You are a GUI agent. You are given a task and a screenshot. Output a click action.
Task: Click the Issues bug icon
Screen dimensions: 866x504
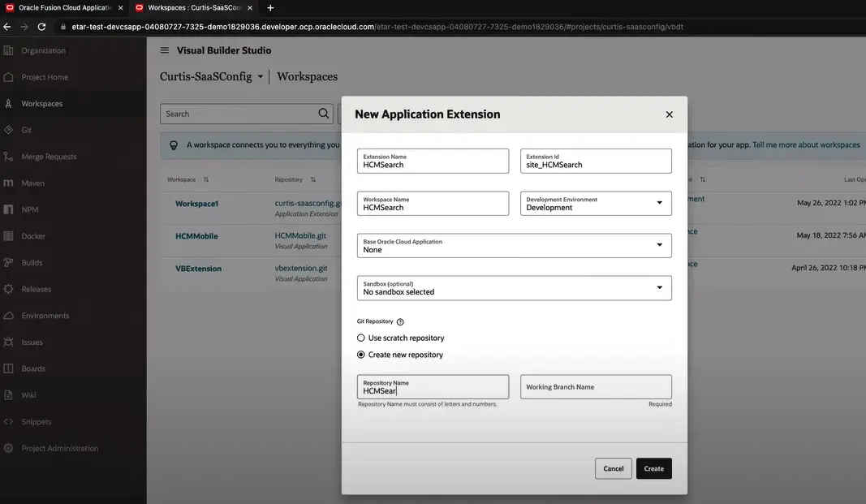(x=8, y=342)
